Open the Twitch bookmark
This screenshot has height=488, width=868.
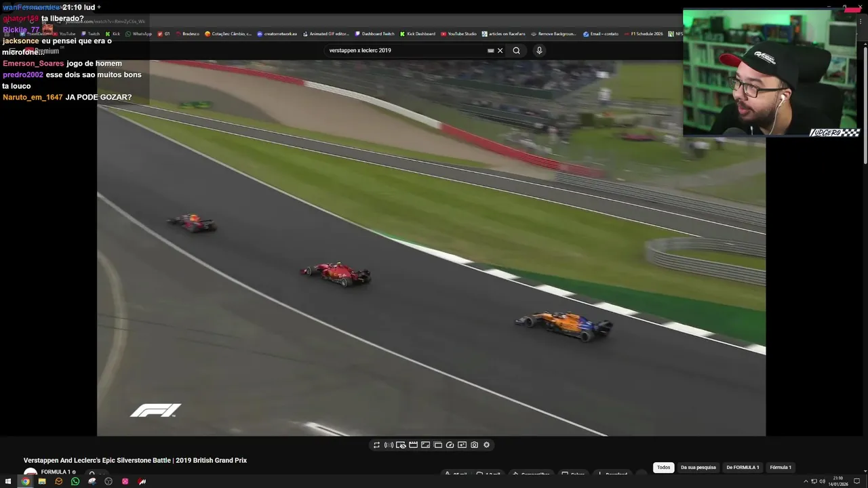click(90, 34)
